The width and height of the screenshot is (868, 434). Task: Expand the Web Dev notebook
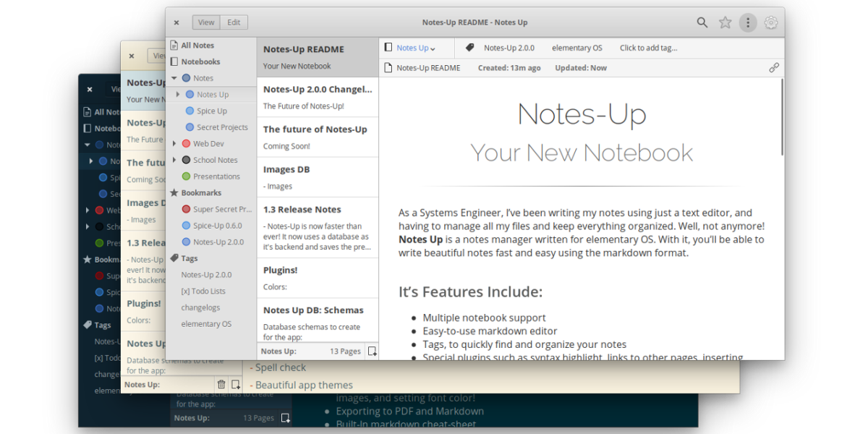(x=174, y=143)
